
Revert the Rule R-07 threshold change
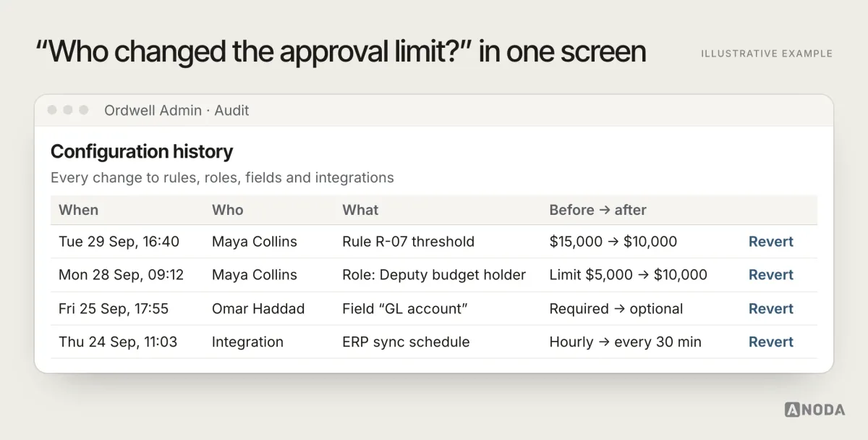771,242
